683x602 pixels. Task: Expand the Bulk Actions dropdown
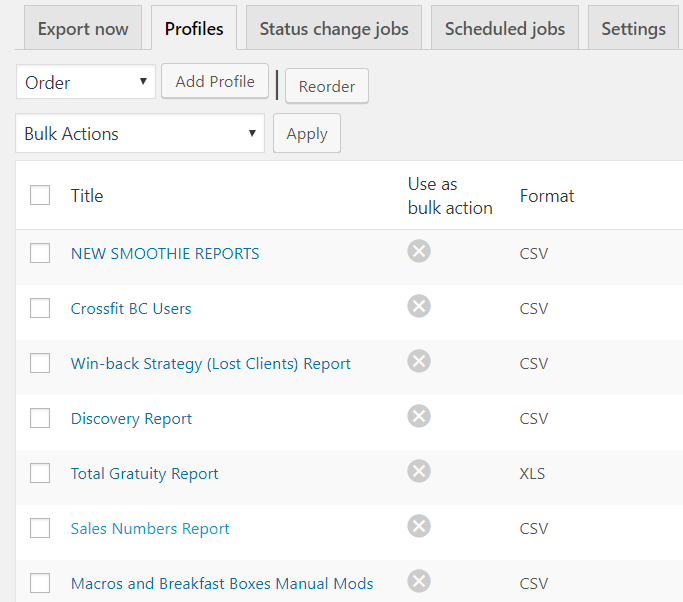pyautogui.click(x=140, y=134)
